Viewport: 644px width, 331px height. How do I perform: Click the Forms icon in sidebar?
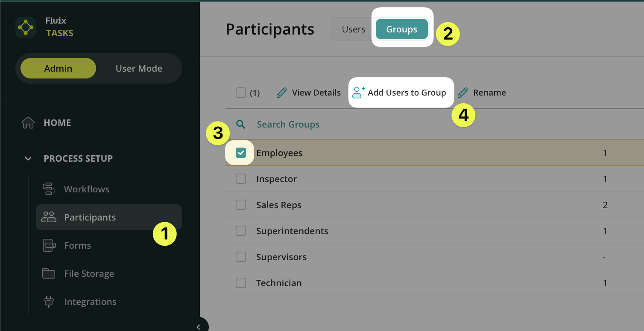point(49,245)
